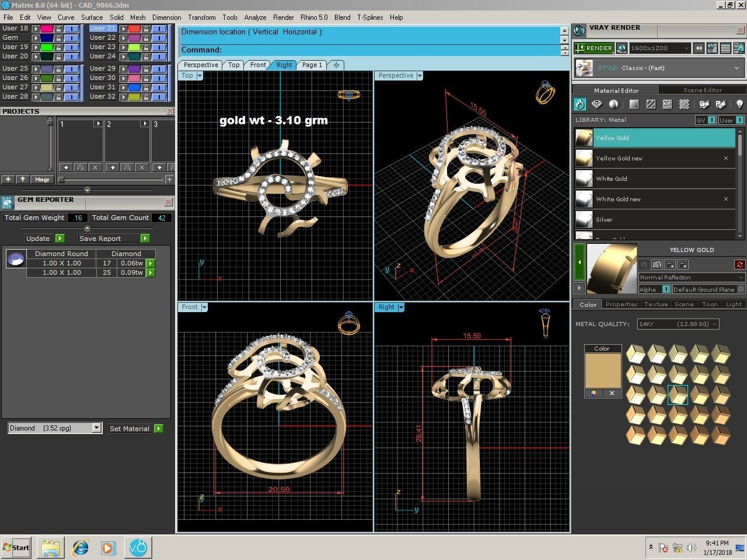This screenshot has width=747, height=560.
Task: Select the diamond gem library icon
Action: tap(596, 104)
